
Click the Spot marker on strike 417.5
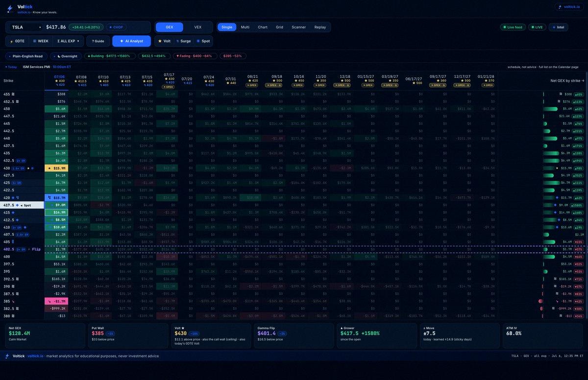coord(26,205)
